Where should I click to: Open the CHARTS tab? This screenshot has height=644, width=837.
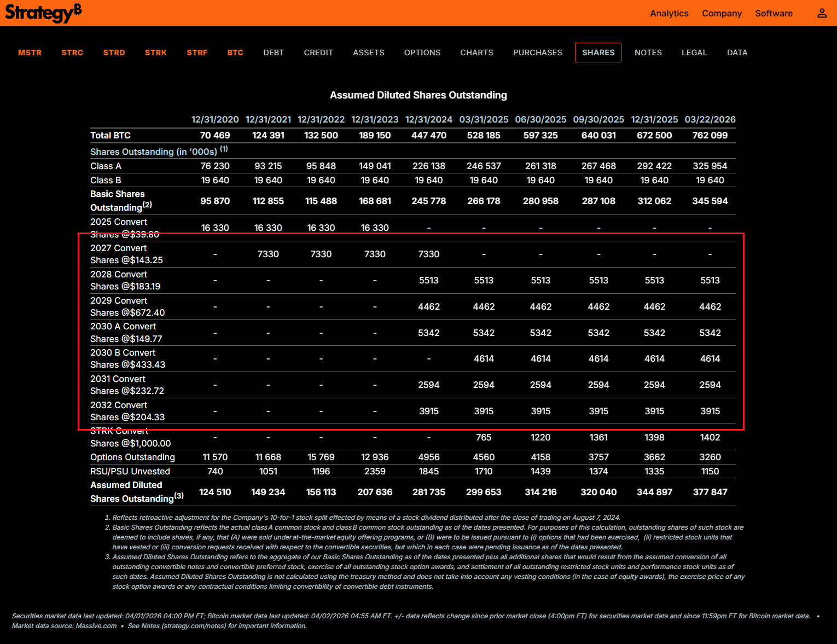[476, 53]
